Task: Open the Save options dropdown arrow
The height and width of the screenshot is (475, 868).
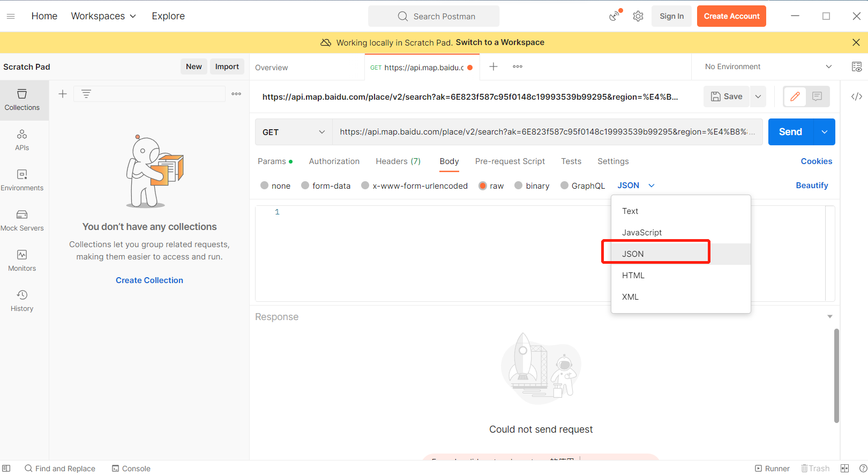Action: tap(758, 97)
